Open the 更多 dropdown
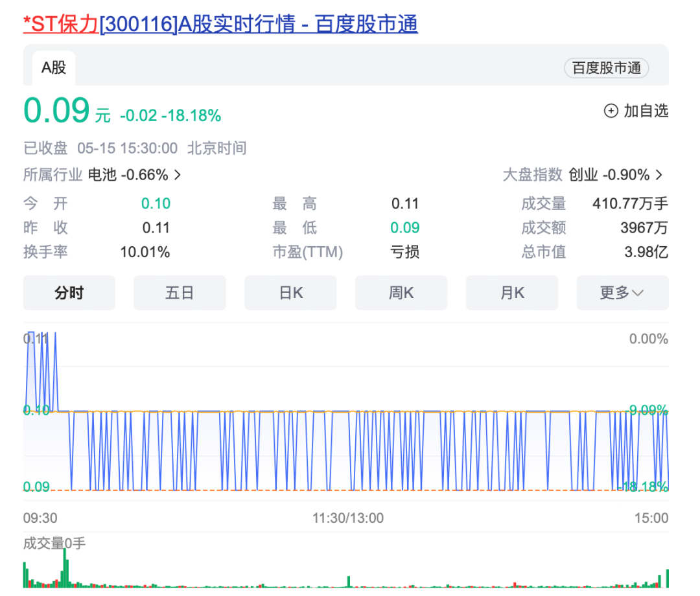Image resolution: width=700 pixels, height=596 pixels. (x=623, y=293)
